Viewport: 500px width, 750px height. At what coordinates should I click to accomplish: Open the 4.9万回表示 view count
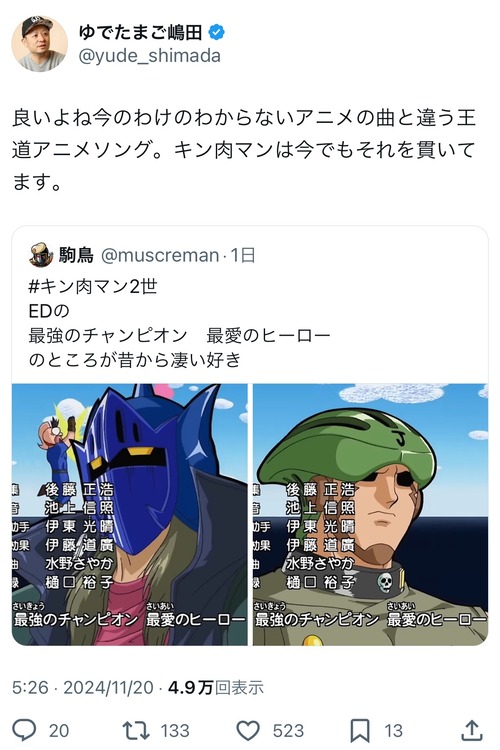click(x=216, y=688)
